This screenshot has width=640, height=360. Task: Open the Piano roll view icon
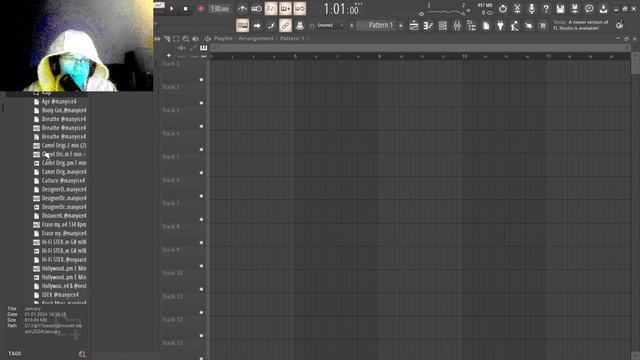coord(428,26)
